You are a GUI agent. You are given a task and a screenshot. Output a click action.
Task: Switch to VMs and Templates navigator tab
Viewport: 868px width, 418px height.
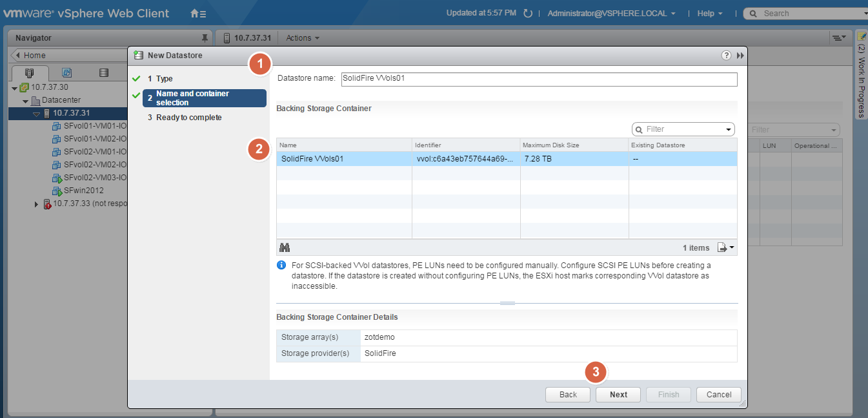click(x=66, y=72)
